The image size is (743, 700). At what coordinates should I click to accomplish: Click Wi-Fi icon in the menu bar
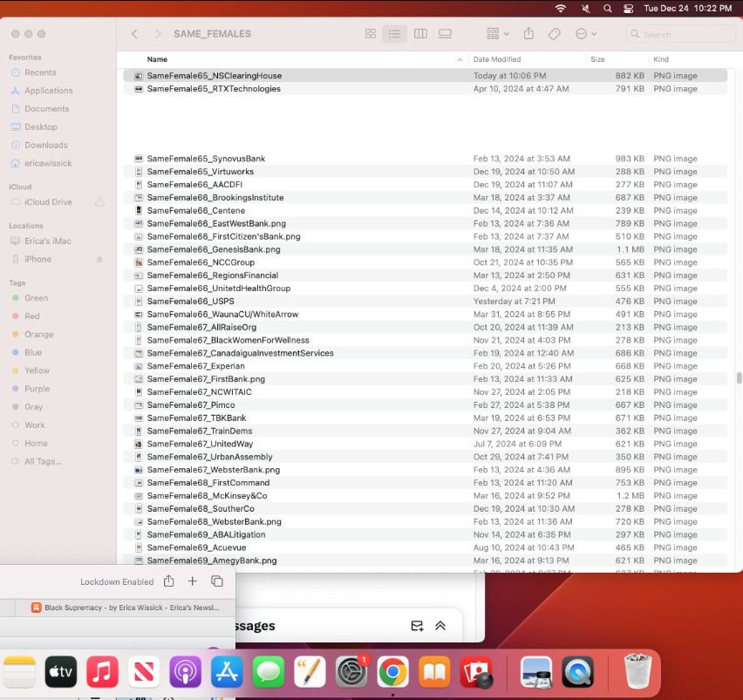tap(561, 8)
